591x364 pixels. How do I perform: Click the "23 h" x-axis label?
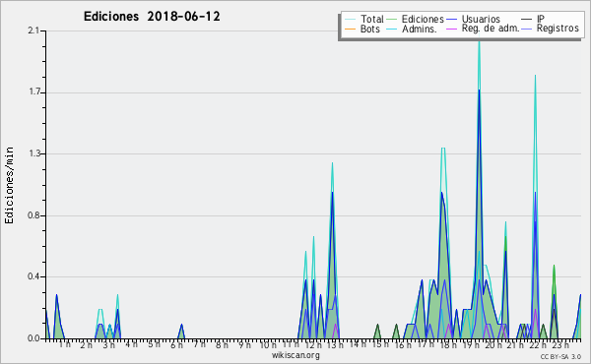pyautogui.click(x=560, y=344)
